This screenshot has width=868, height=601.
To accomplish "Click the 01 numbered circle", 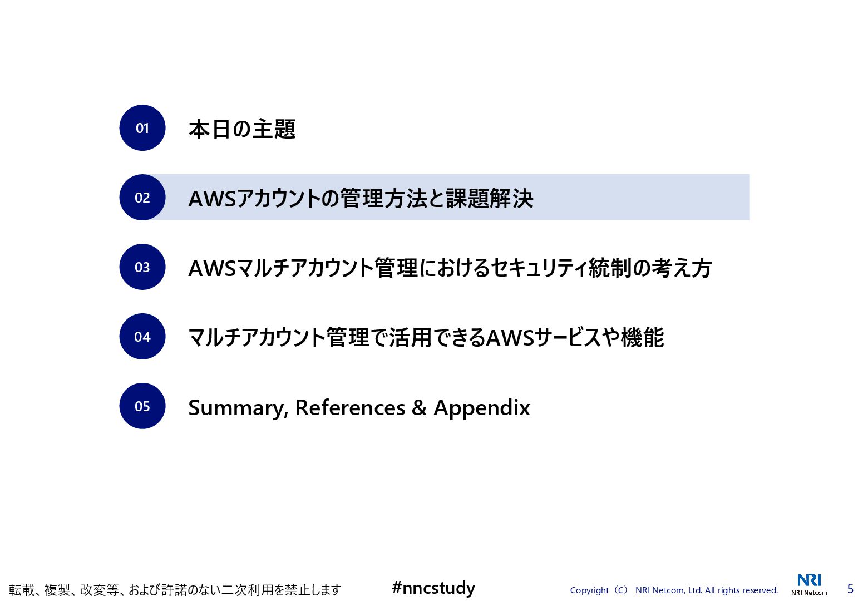I will pos(142,128).
